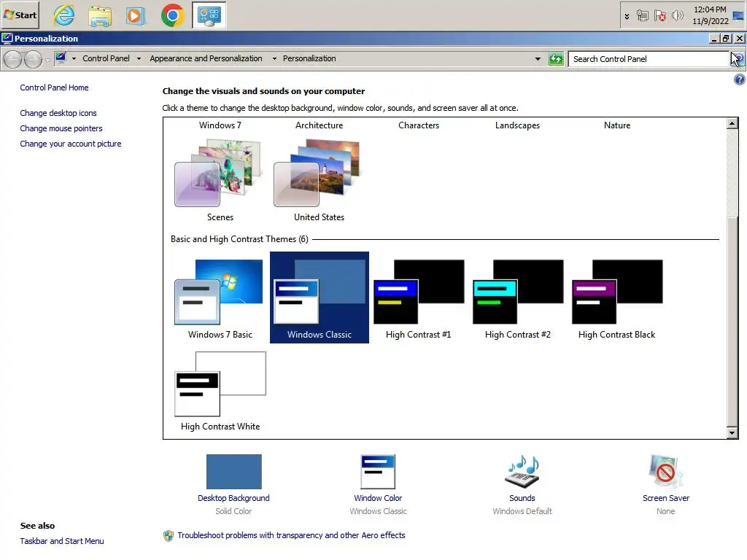Screen dimensions: 747x560
Task: Open Troubleshoot transparency and Aero effects link
Action: 291,535
